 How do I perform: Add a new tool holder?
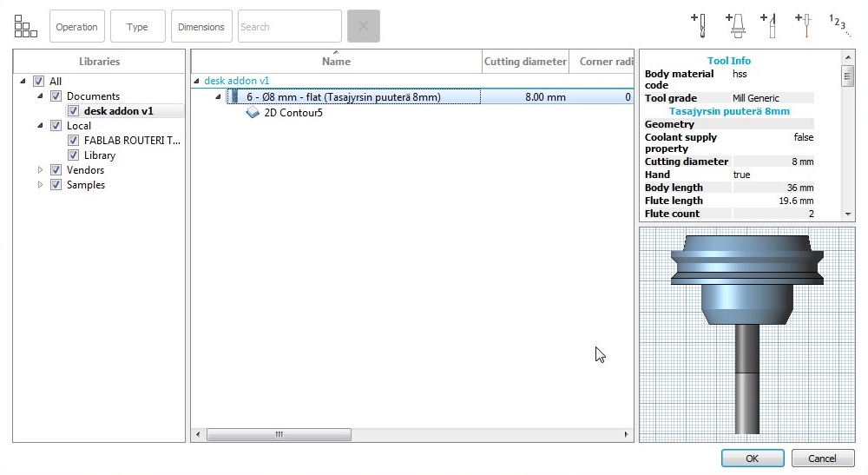pyautogui.click(x=734, y=25)
